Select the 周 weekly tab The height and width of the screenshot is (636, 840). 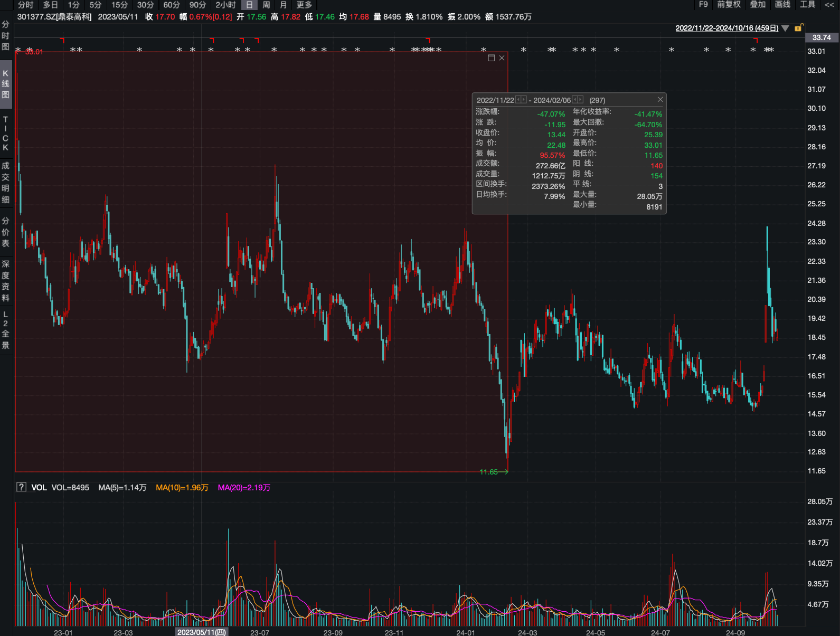pos(266,5)
